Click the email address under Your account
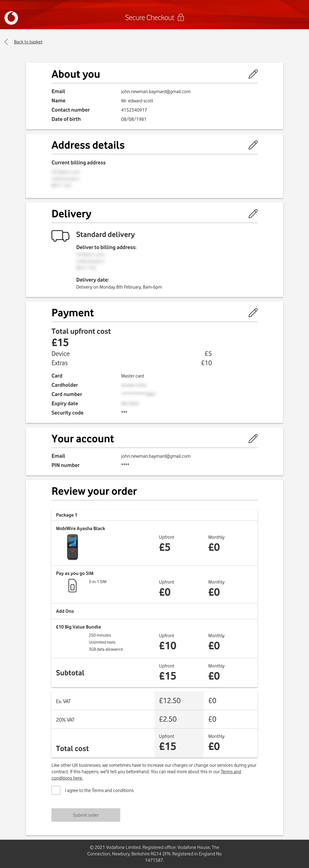The height and width of the screenshot is (868, 309). coord(156,456)
